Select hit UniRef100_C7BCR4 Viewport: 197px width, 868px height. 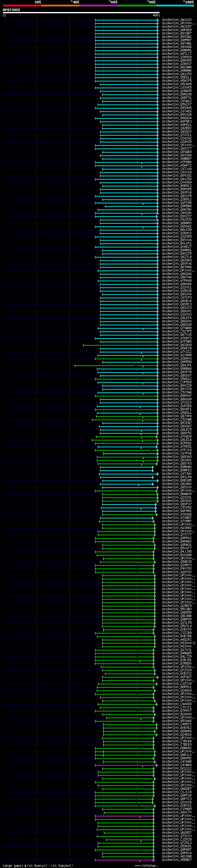pos(177,741)
